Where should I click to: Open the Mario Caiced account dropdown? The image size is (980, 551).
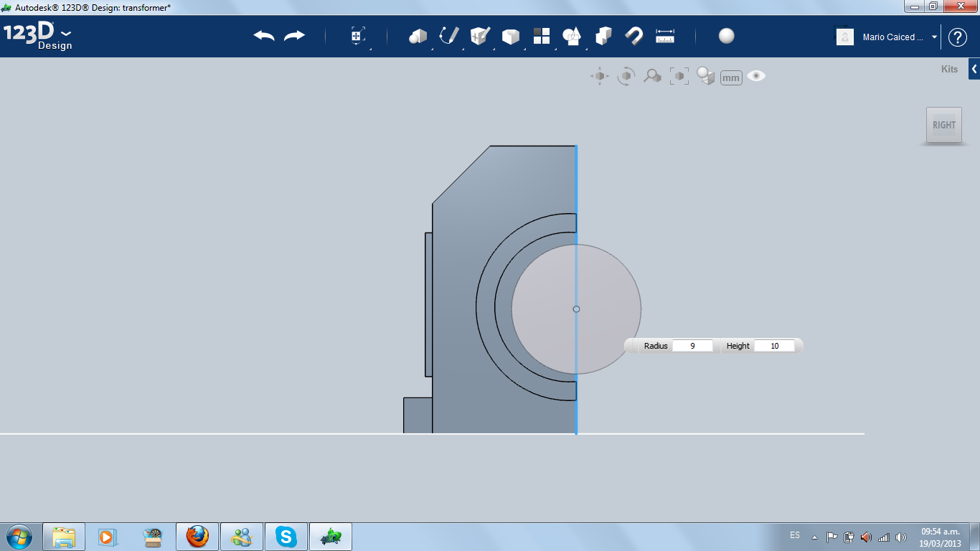(900, 37)
